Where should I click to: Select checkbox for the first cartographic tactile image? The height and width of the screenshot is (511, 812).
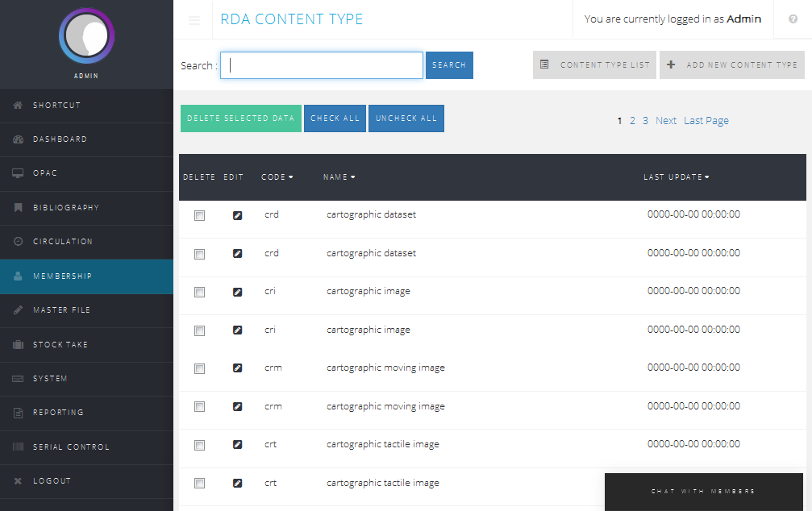(199, 446)
